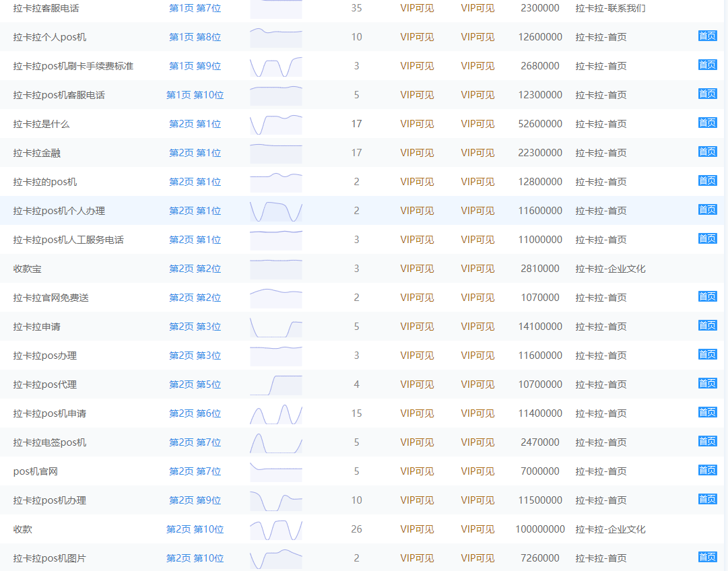
Task: View the trend chart for 拉卡拉个人pos机
Action: coord(276,38)
